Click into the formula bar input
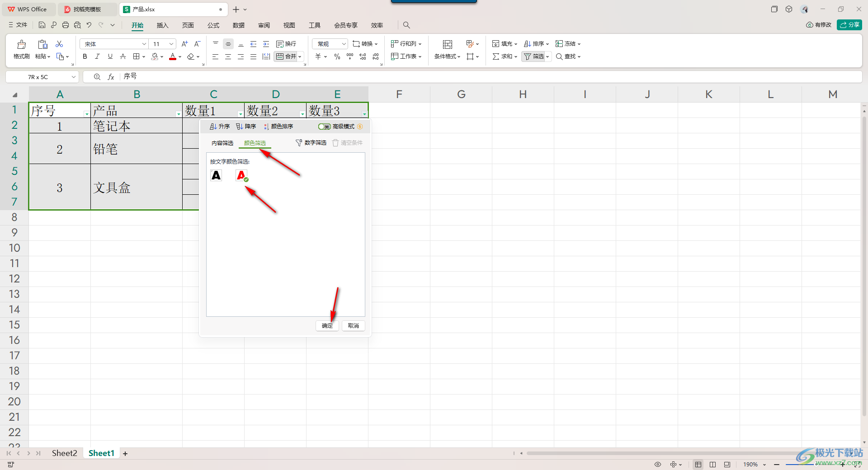This screenshot has height=470, width=868. pyautogui.click(x=491, y=77)
